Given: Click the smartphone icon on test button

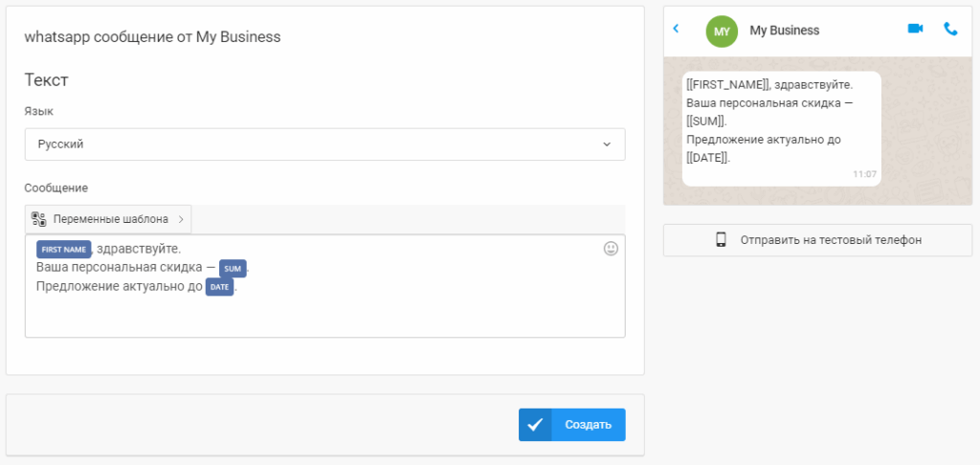Looking at the screenshot, I should (x=721, y=240).
